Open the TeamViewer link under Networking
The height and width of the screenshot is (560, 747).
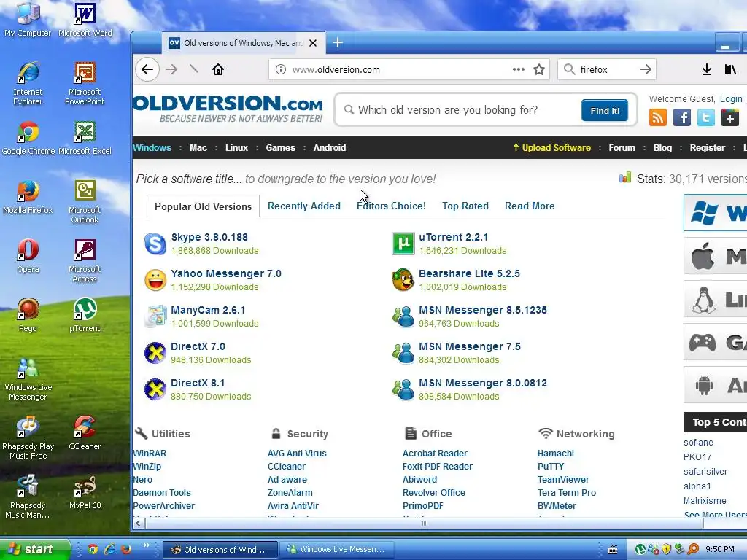[x=564, y=480]
